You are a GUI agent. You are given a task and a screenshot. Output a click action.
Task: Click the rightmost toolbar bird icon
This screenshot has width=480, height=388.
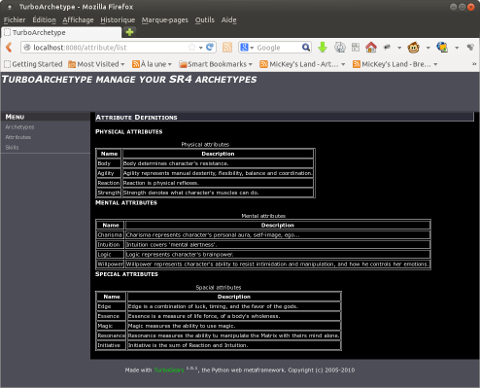(x=470, y=47)
